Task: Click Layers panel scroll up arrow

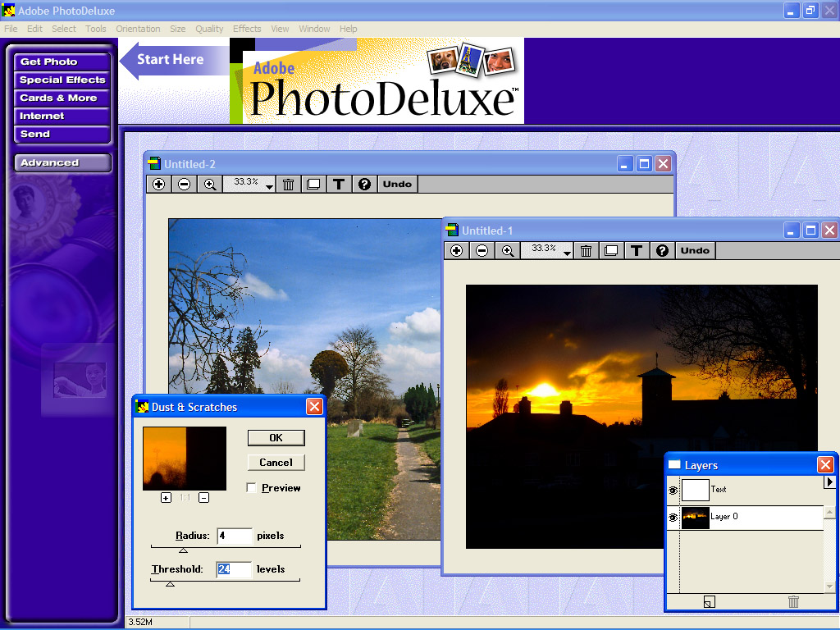Action: [829, 513]
